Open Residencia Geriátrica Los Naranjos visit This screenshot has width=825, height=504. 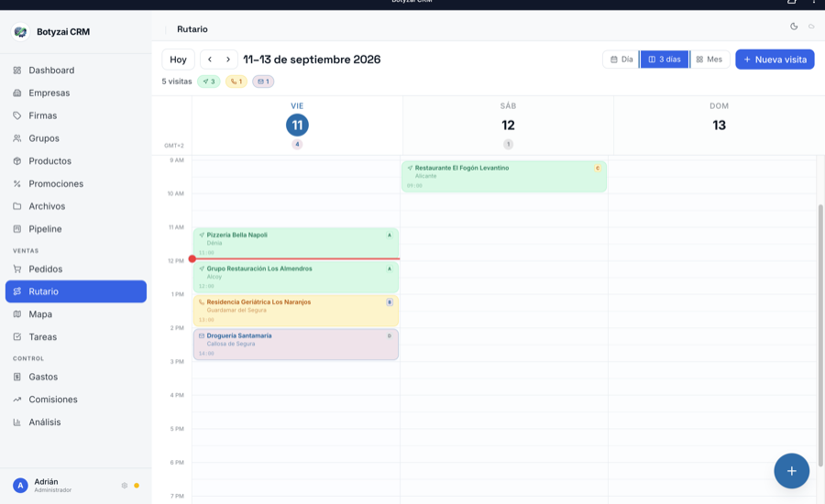(296, 311)
